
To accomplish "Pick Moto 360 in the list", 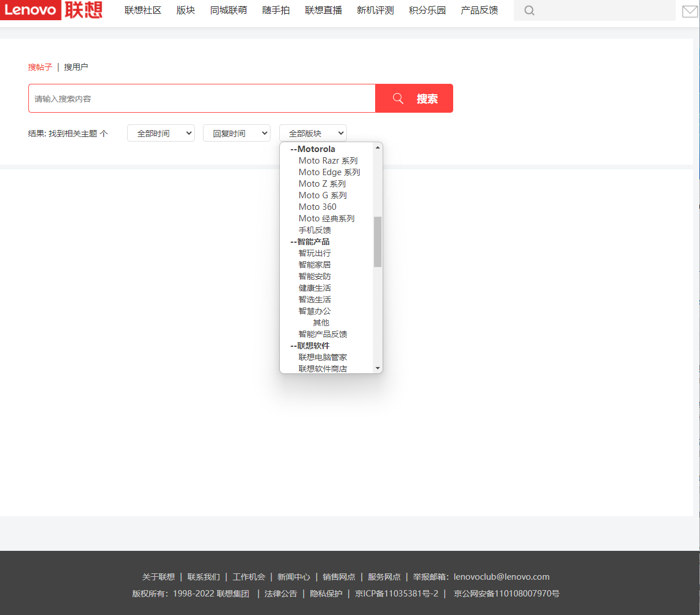I will coord(317,207).
